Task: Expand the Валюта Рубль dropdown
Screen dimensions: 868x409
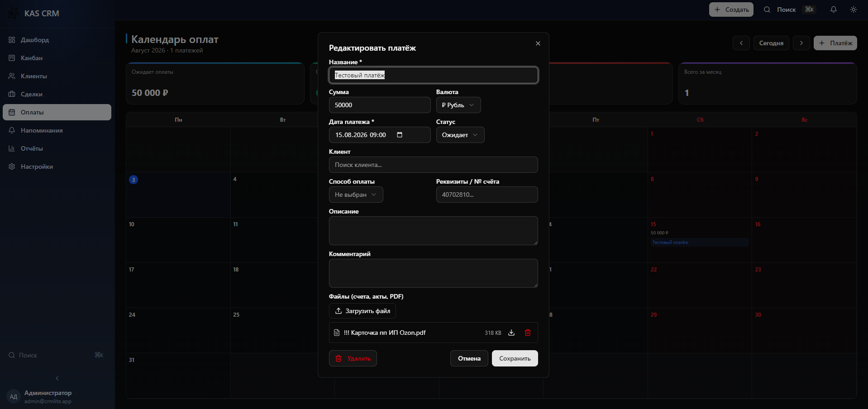Action: (x=458, y=105)
